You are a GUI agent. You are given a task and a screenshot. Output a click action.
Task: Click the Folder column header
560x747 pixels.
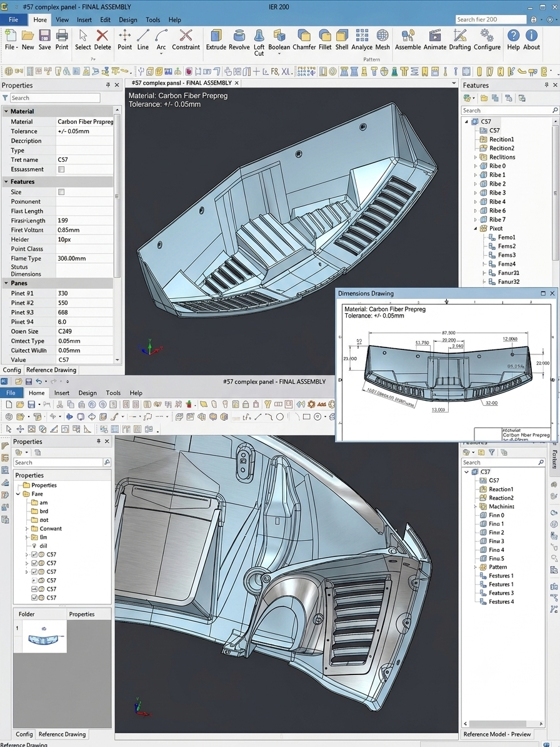click(27, 614)
